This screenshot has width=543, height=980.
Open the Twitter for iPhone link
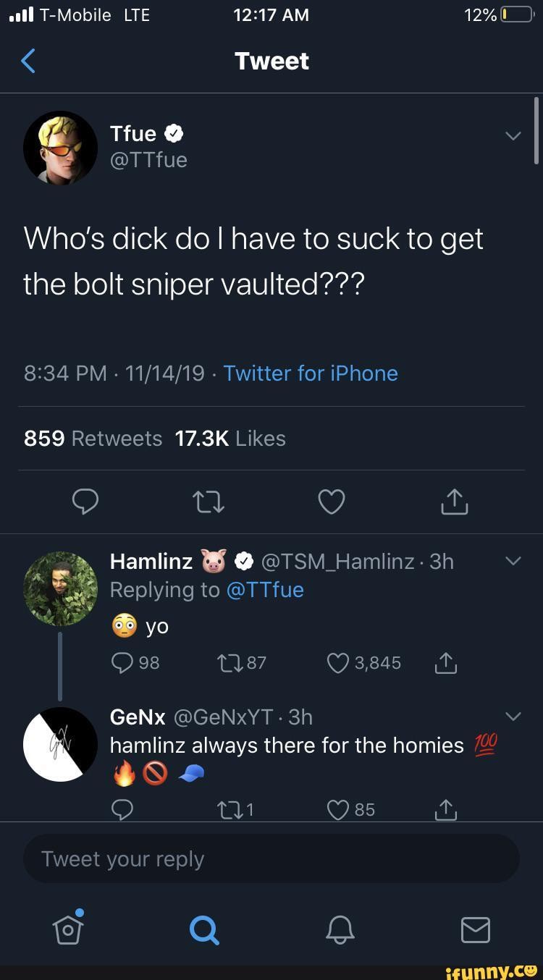(x=310, y=373)
